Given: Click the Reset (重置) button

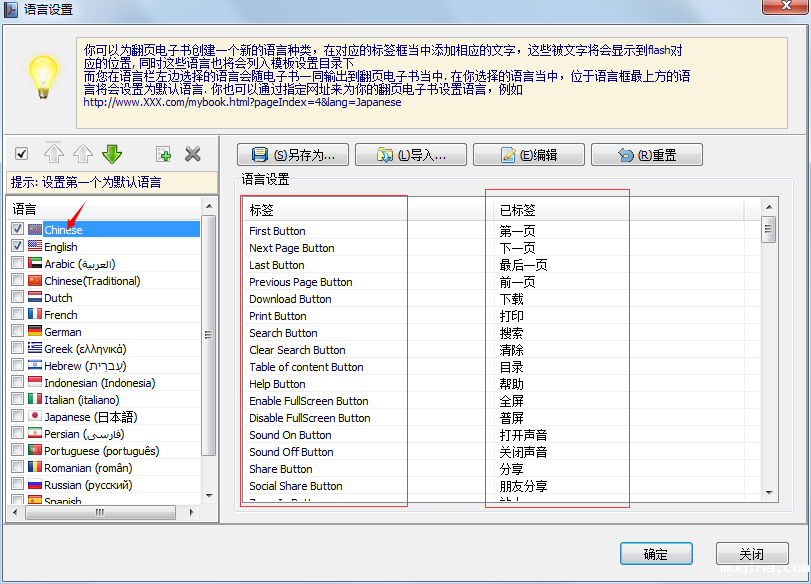Looking at the screenshot, I should click(x=646, y=155).
